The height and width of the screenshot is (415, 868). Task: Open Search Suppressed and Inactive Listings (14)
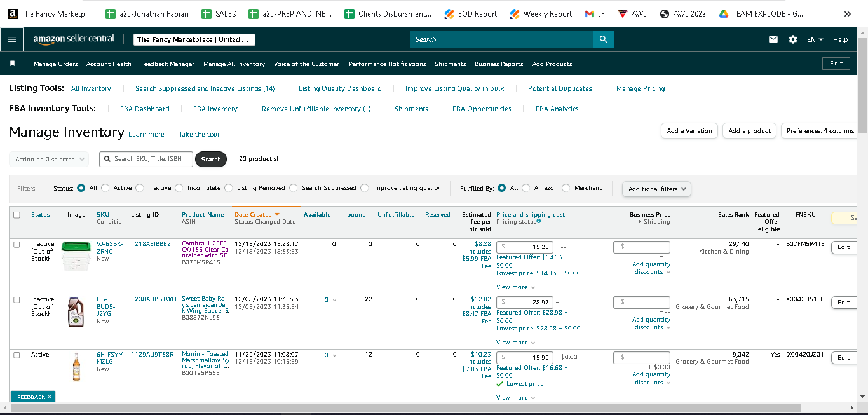pyautogui.click(x=205, y=88)
